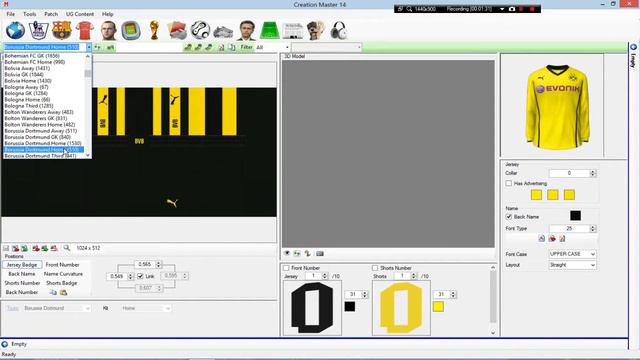640x360 pixels.
Task: Click the rightmost font icon under Font Type
Action: coord(562,238)
